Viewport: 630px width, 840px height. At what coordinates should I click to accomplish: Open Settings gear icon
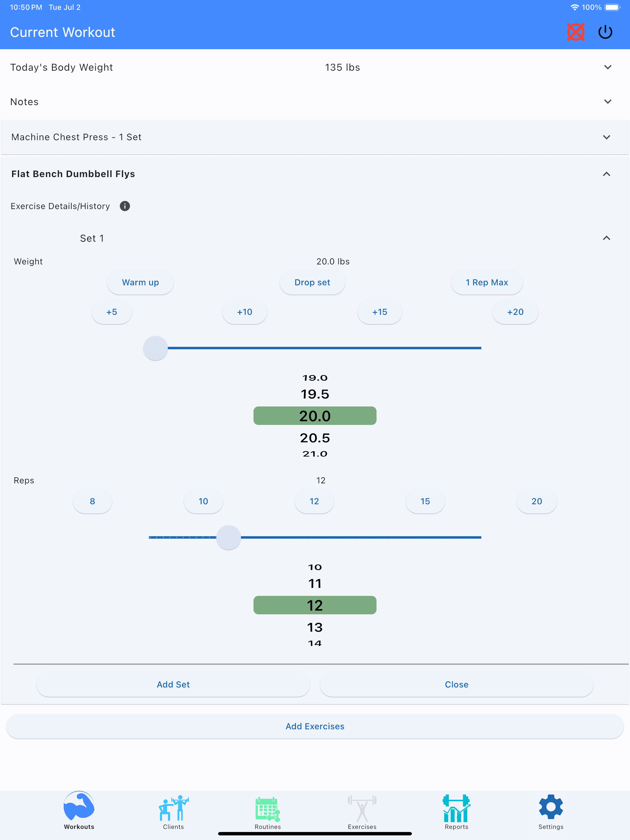[x=551, y=807]
